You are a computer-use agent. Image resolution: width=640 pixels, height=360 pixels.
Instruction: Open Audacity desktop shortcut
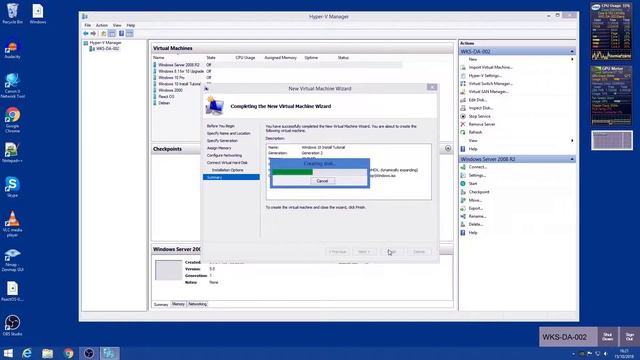click(x=12, y=50)
